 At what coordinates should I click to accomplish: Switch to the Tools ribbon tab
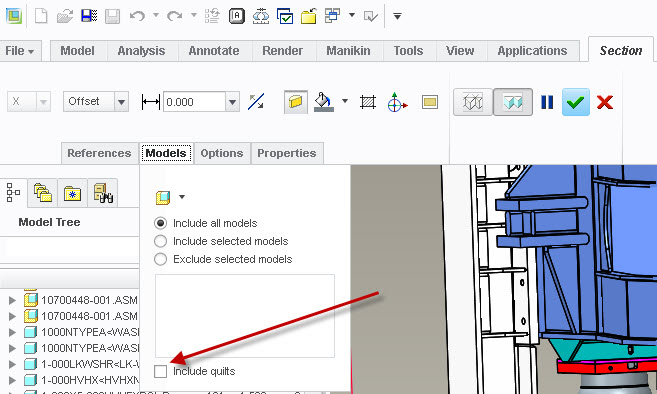tap(408, 51)
